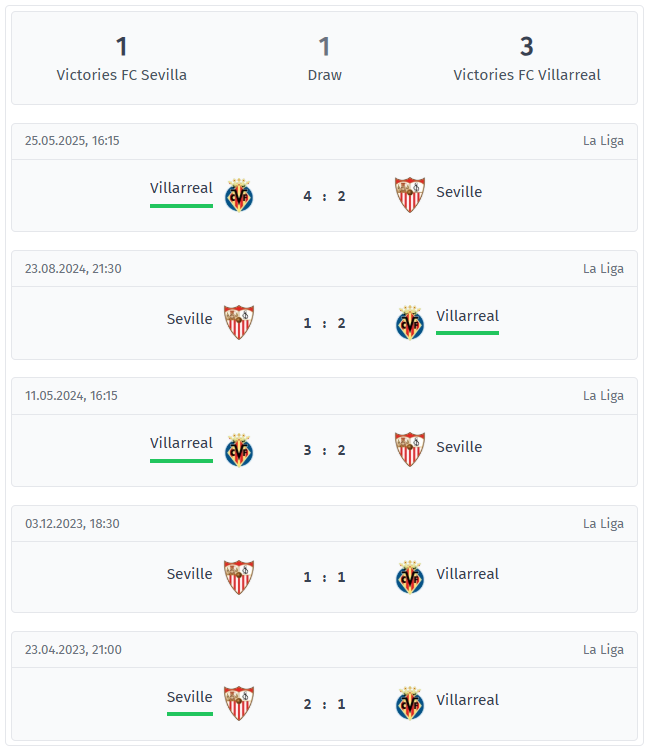Select underlined Seville name in 23.04.2023 match
Image resolution: width=647 pixels, height=751 pixels.
click(190, 697)
